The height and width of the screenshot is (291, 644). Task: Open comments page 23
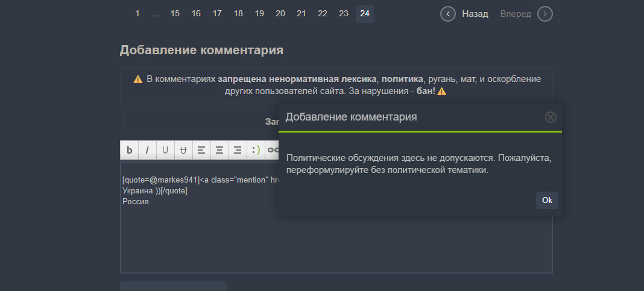[344, 14]
